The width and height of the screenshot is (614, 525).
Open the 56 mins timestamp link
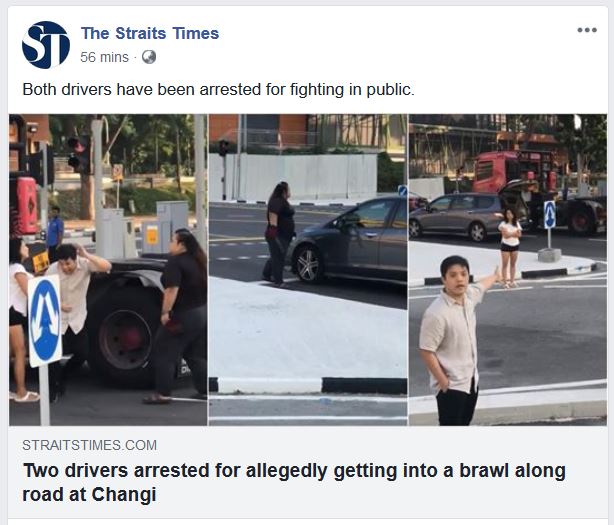pos(105,57)
